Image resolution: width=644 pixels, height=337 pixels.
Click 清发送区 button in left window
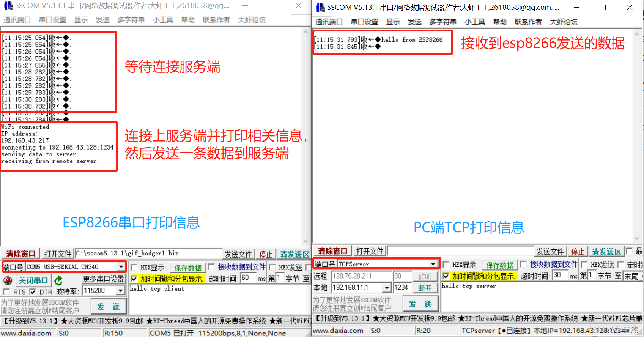click(x=294, y=254)
